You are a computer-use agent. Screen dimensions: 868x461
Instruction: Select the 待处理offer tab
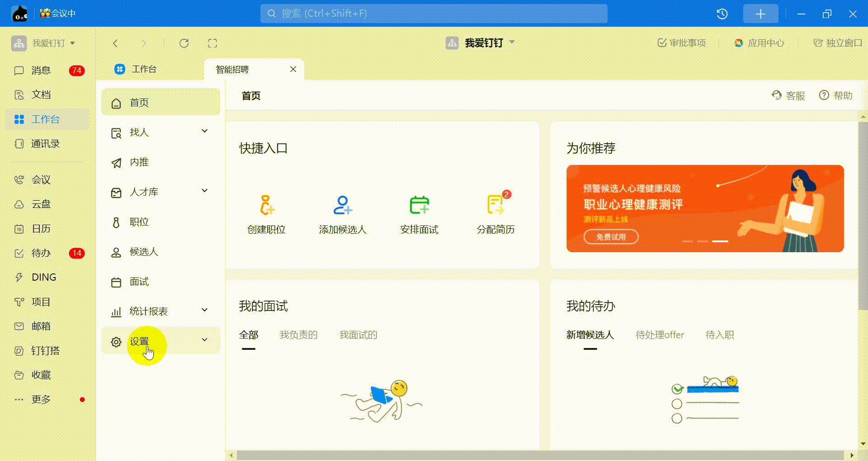(x=660, y=335)
